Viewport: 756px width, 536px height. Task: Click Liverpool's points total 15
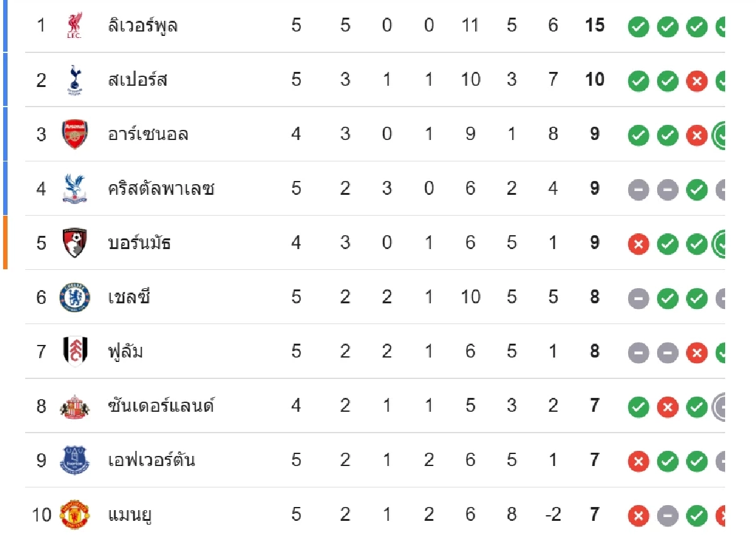[594, 25]
